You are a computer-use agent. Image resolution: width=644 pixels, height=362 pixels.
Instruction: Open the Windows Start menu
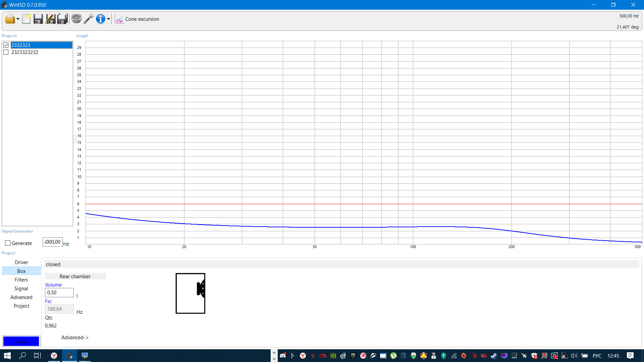click(x=7, y=356)
